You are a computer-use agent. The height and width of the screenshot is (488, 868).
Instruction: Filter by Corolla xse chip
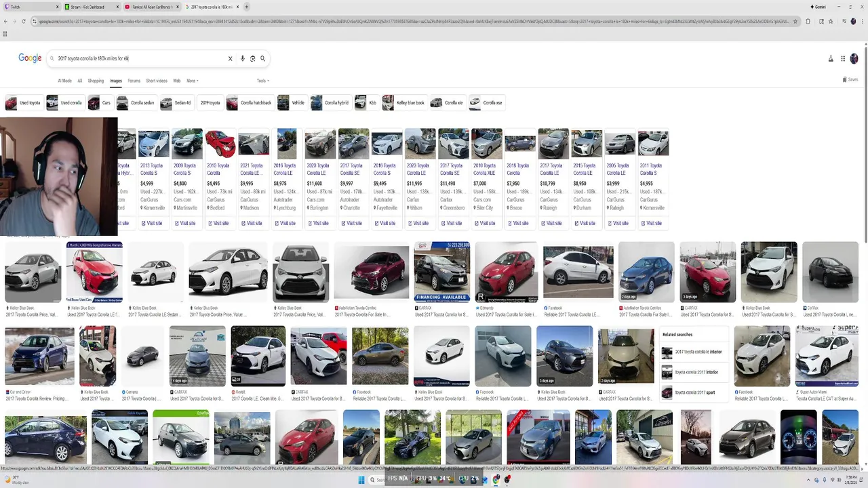(x=487, y=103)
